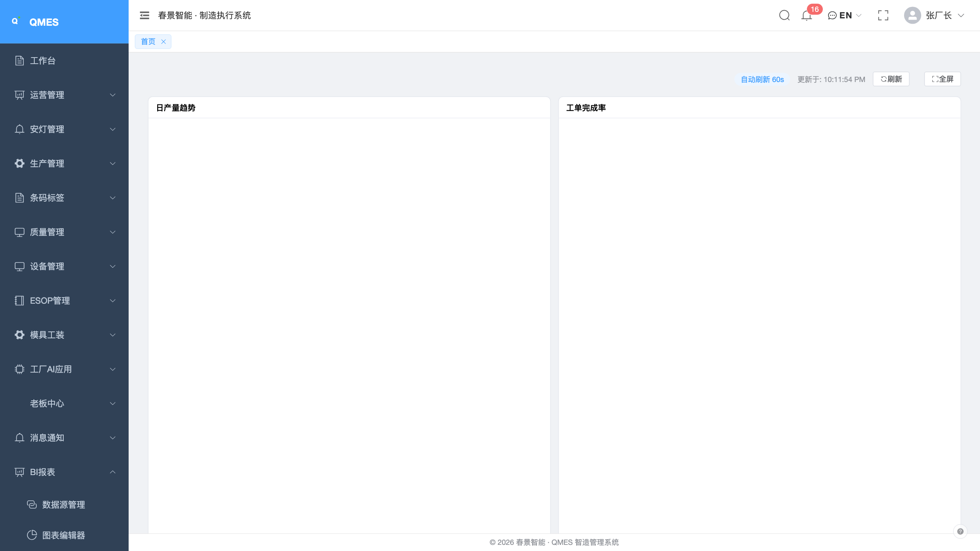This screenshot has width=980, height=551.
Task: Click the ESOP管理 notebook icon
Action: point(20,300)
